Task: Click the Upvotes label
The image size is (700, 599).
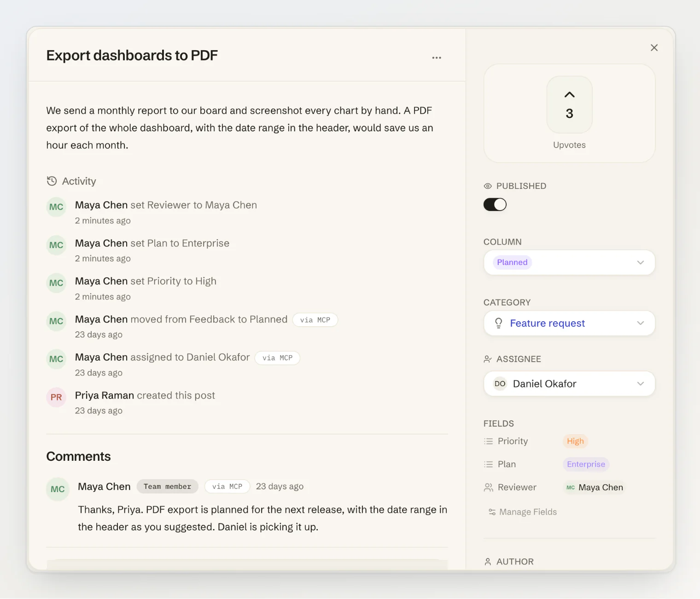Action: click(x=569, y=145)
